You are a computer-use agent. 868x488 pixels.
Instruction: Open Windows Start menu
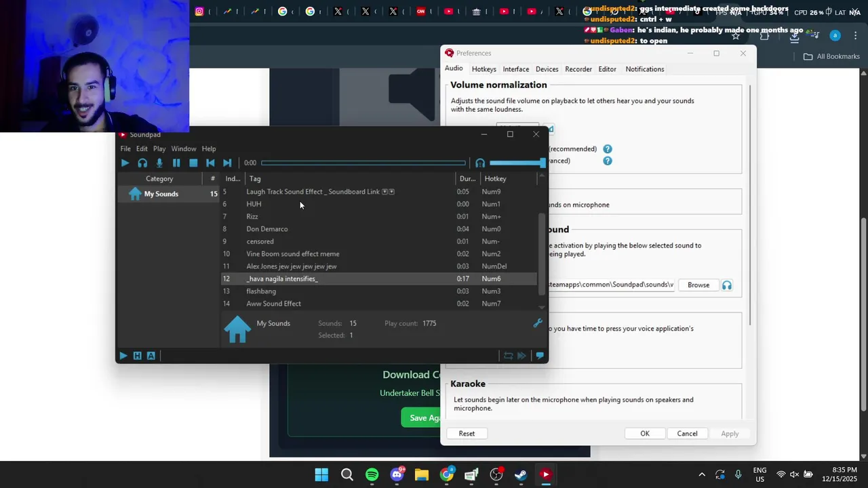coord(321,474)
